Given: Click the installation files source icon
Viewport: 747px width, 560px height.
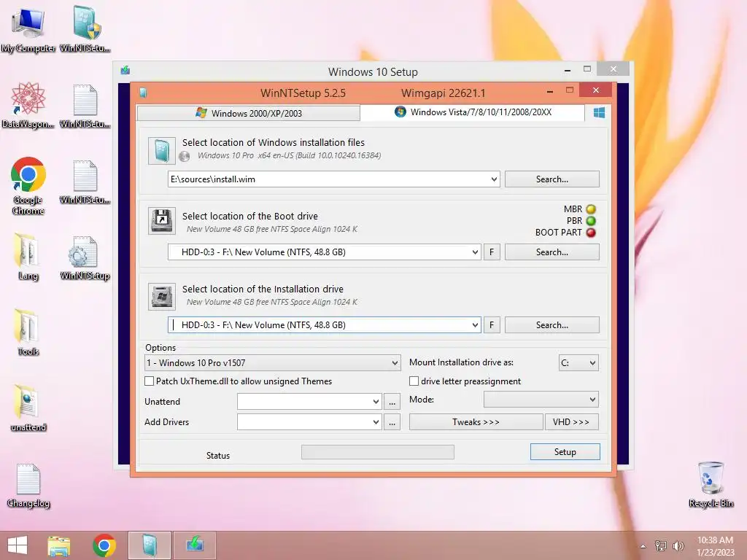Looking at the screenshot, I should tap(161, 150).
